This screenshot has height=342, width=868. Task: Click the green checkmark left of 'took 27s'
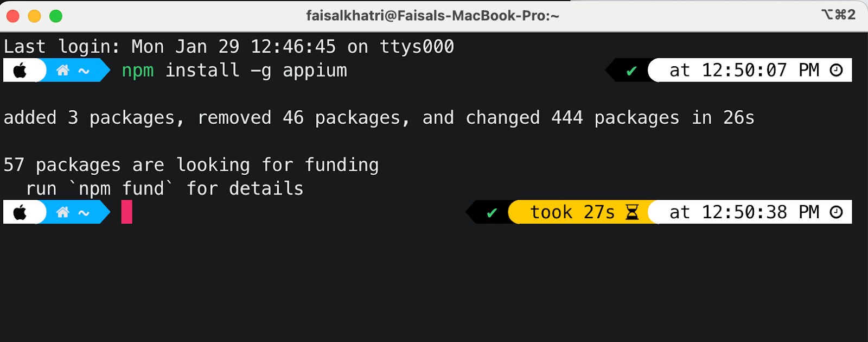click(x=492, y=213)
